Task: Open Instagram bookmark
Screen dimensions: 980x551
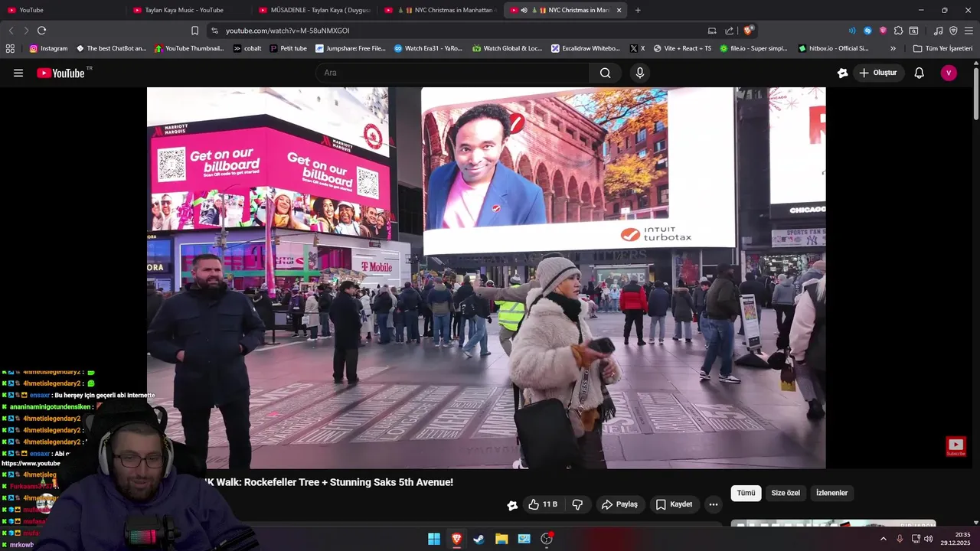Action: [48, 48]
